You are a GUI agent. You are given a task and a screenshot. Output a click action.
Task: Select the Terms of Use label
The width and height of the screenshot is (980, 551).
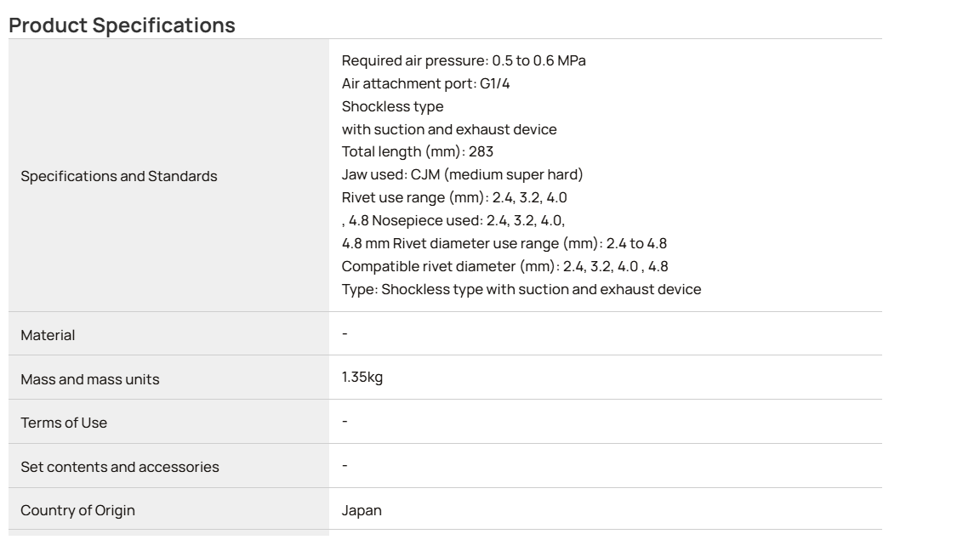click(64, 423)
